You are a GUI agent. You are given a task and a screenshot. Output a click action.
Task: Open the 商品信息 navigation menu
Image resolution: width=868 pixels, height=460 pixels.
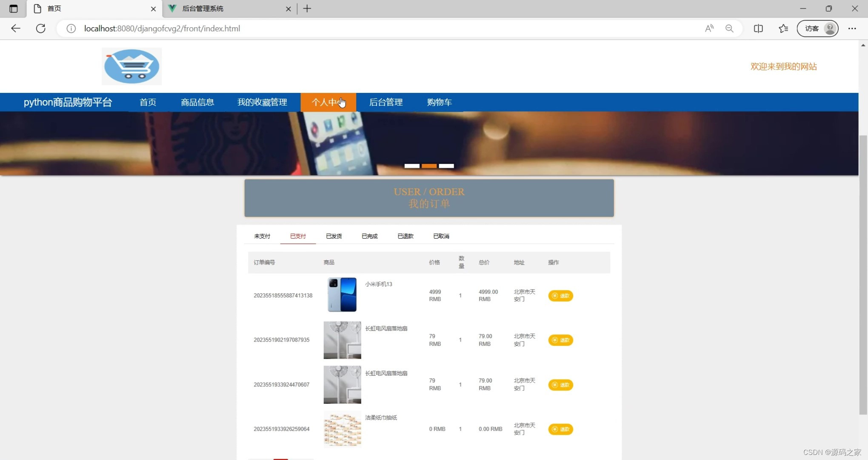coord(197,102)
